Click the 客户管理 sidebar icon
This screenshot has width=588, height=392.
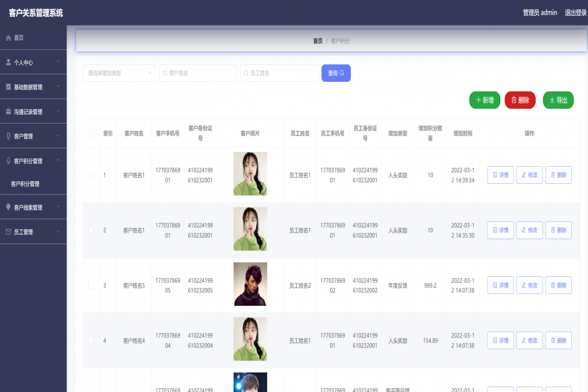pyautogui.click(x=8, y=135)
